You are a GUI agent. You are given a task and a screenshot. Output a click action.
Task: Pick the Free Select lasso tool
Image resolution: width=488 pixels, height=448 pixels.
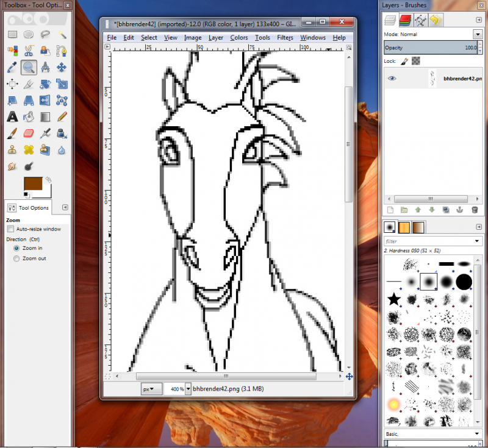45,35
